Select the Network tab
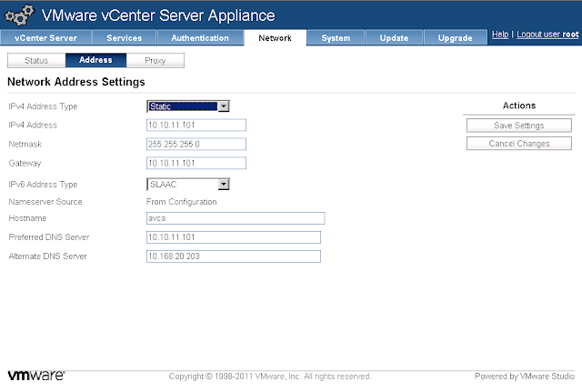The image size is (582, 392). pyautogui.click(x=275, y=38)
